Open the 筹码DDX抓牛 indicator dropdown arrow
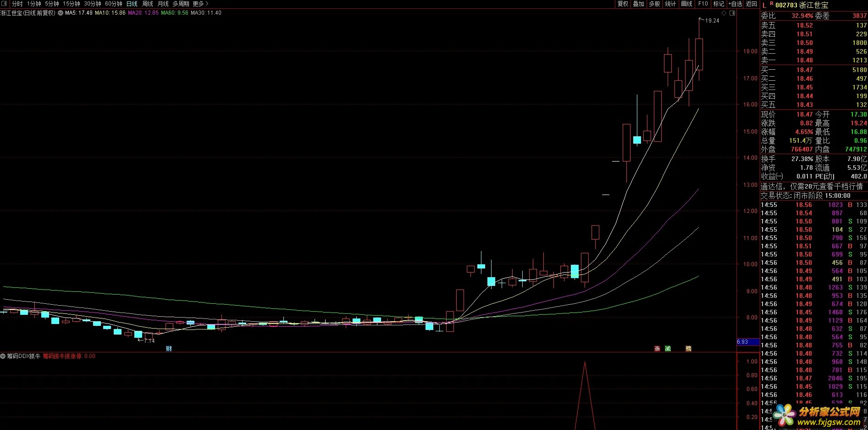Viewport: 868px width, 430px height. pos(3,356)
